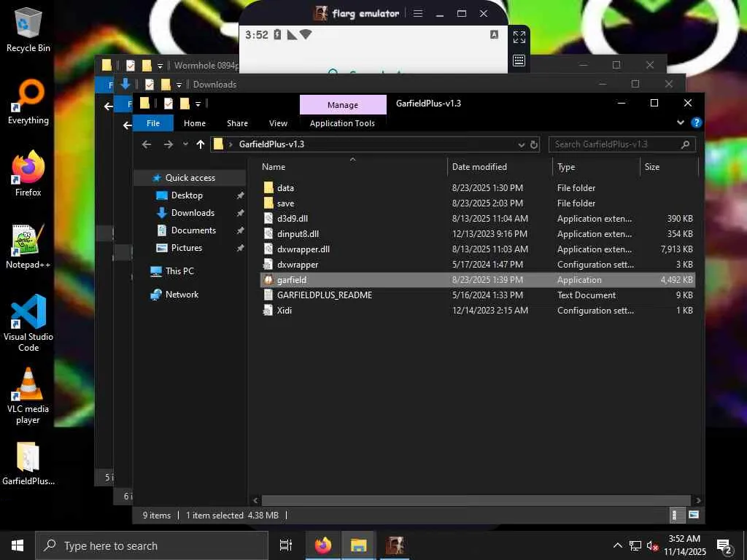
Task: Click the pin icon beside Documents
Action: pos(240,230)
